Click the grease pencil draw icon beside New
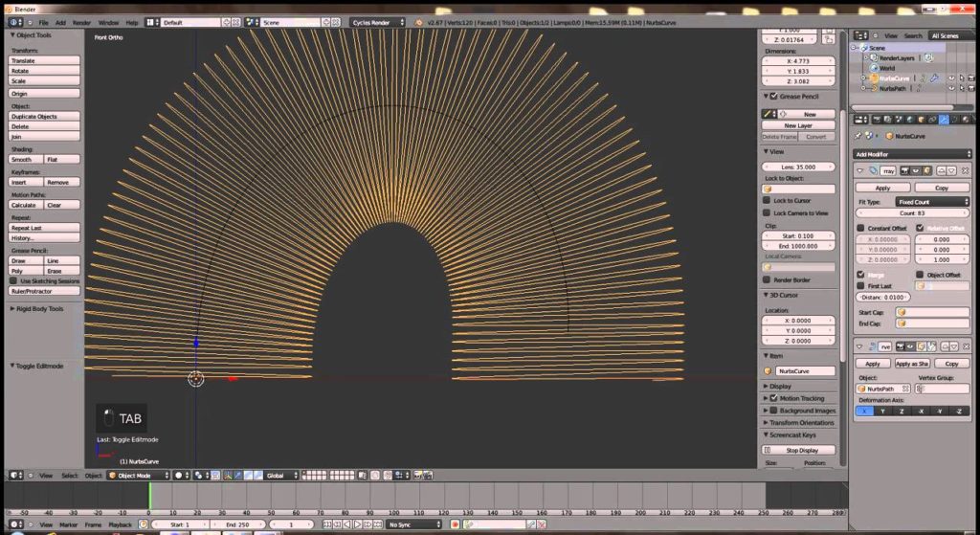The height and width of the screenshot is (535, 980). tap(768, 114)
